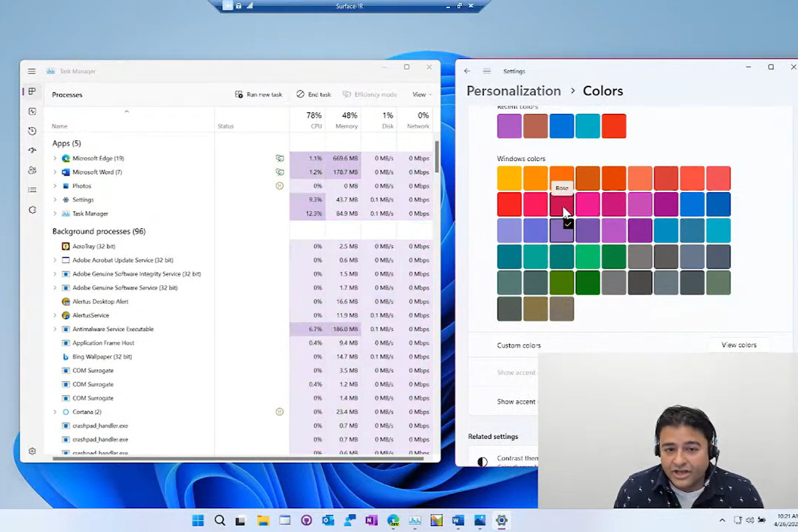Image resolution: width=798 pixels, height=532 pixels.
Task: Click End task button
Action: [x=314, y=94]
